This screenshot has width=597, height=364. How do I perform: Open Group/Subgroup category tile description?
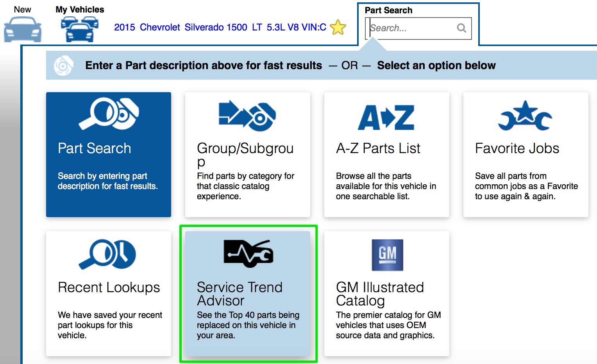pyautogui.click(x=245, y=186)
